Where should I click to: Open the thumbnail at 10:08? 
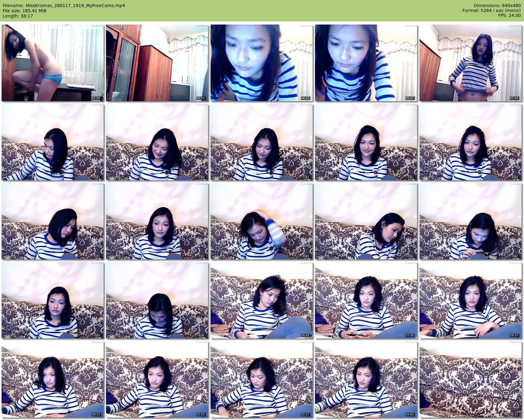click(x=157, y=142)
